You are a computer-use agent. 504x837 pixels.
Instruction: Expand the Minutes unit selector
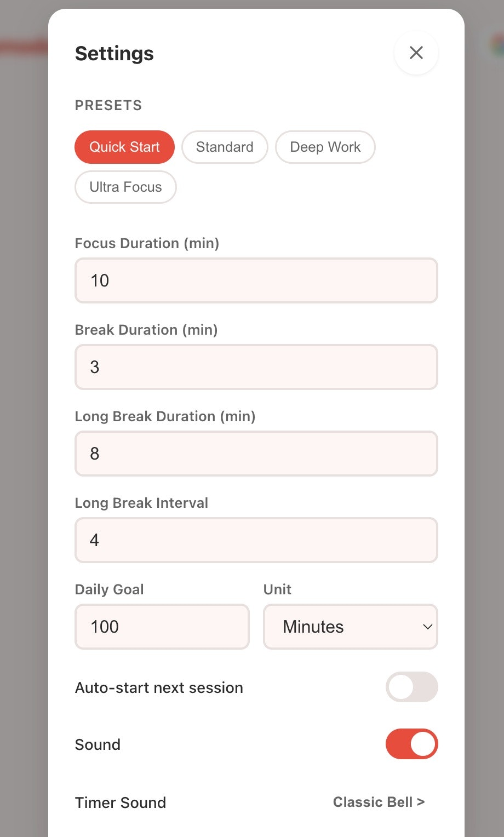tap(350, 627)
